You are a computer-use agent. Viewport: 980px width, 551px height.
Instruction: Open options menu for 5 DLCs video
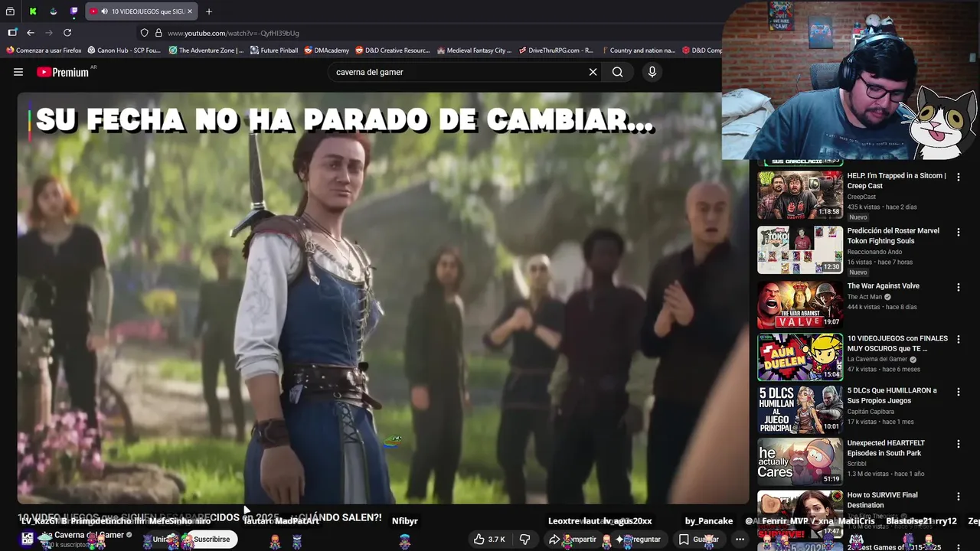pyautogui.click(x=958, y=391)
